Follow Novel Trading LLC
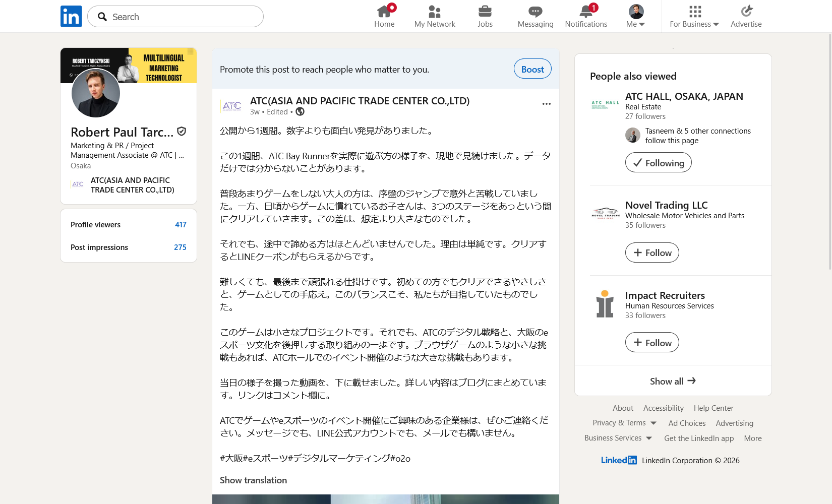This screenshot has width=832, height=504. [652, 253]
